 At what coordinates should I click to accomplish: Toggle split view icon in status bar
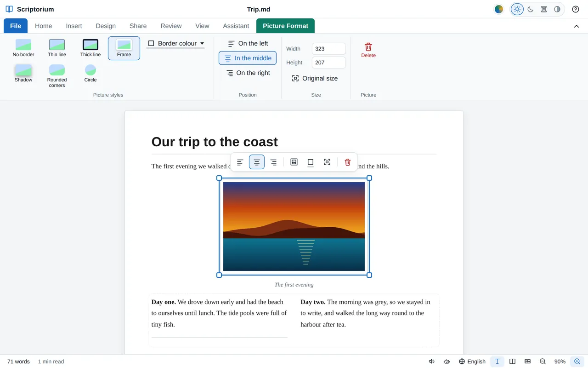tap(513, 362)
